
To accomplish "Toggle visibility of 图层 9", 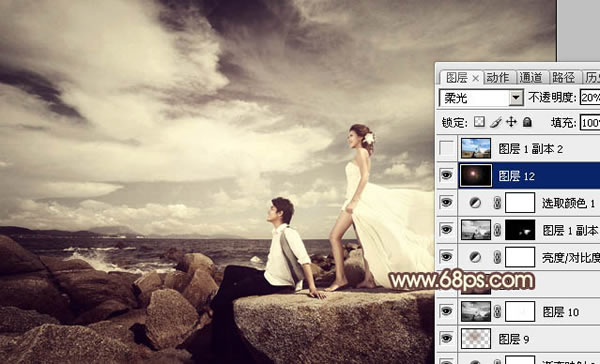I will pos(447,338).
